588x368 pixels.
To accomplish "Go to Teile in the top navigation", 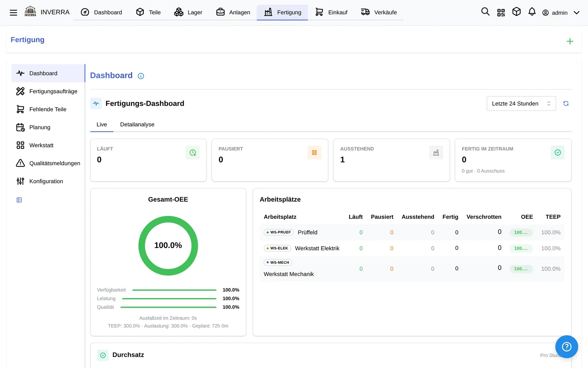I will coord(148,12).
